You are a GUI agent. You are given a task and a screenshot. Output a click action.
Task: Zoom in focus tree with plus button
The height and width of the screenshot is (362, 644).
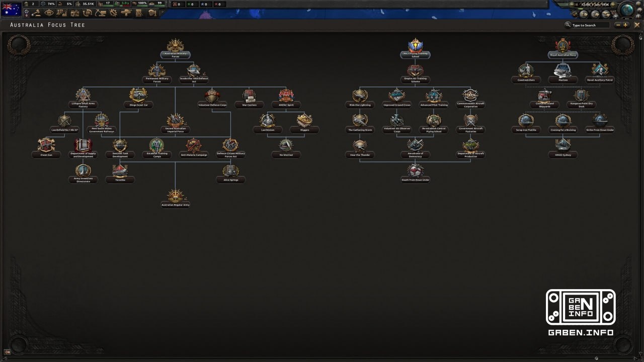(625, 25)
